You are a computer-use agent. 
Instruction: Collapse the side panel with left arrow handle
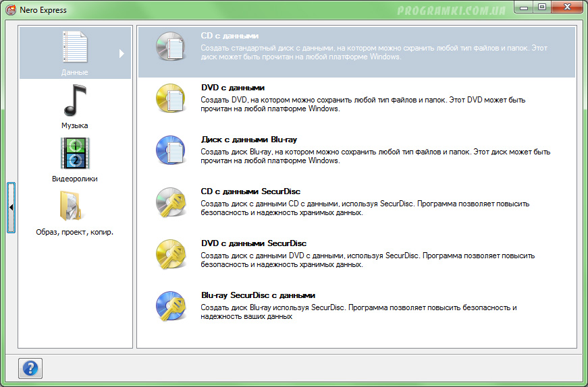[x=11, y=208]
